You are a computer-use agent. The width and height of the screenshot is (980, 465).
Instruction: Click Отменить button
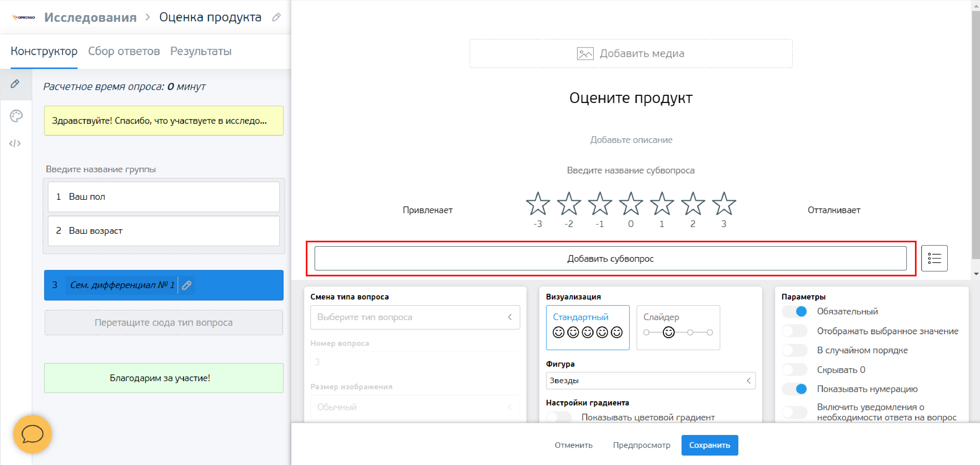point(573,445)
